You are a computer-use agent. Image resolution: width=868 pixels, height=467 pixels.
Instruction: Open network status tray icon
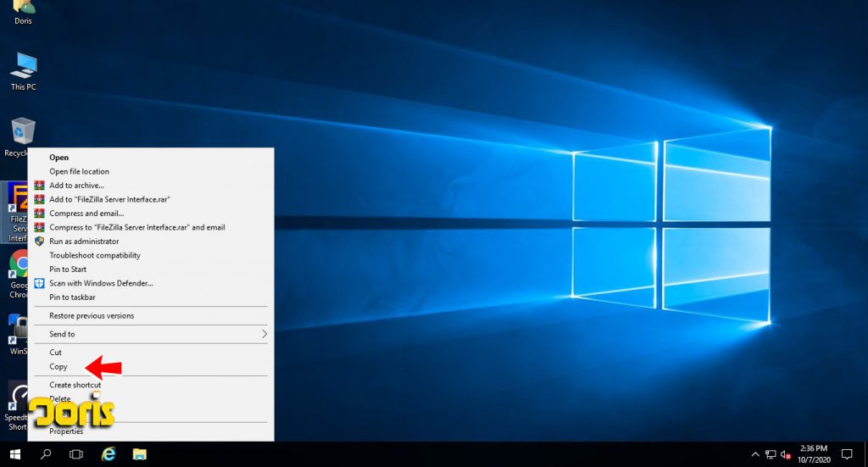(x=771, y=455)
